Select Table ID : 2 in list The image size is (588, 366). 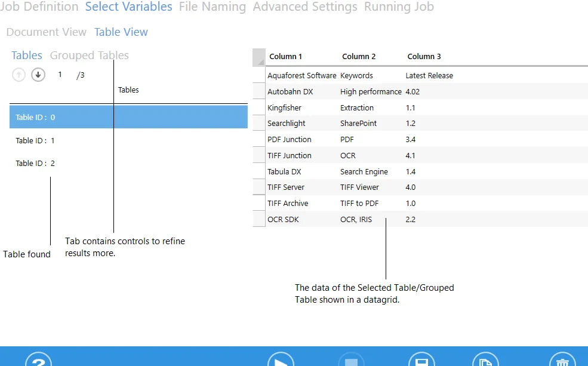pyautogui.click(x=35, y=164)
